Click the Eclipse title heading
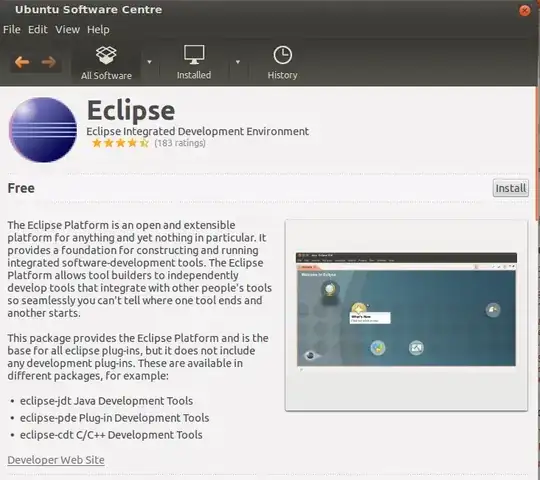 coord(131,111)
